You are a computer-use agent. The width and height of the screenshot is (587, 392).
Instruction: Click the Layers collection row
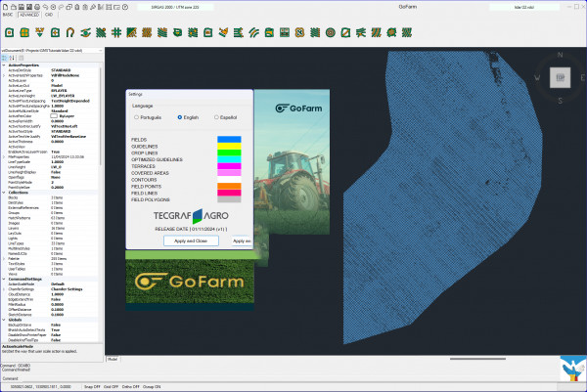pos(51,228)
